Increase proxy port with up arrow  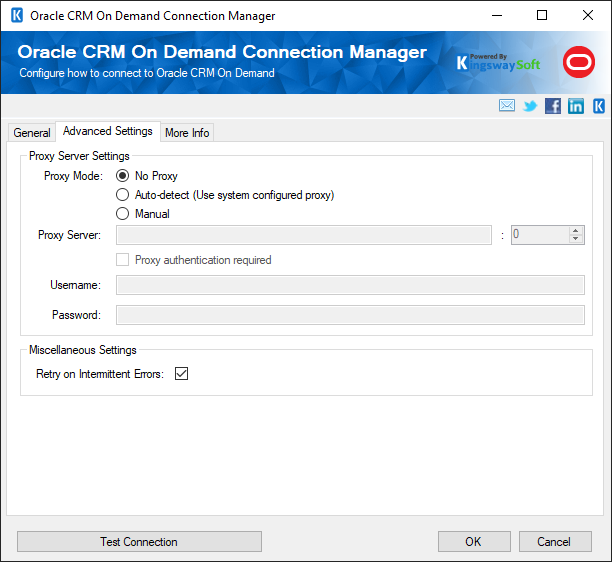[x=575, y=231]
